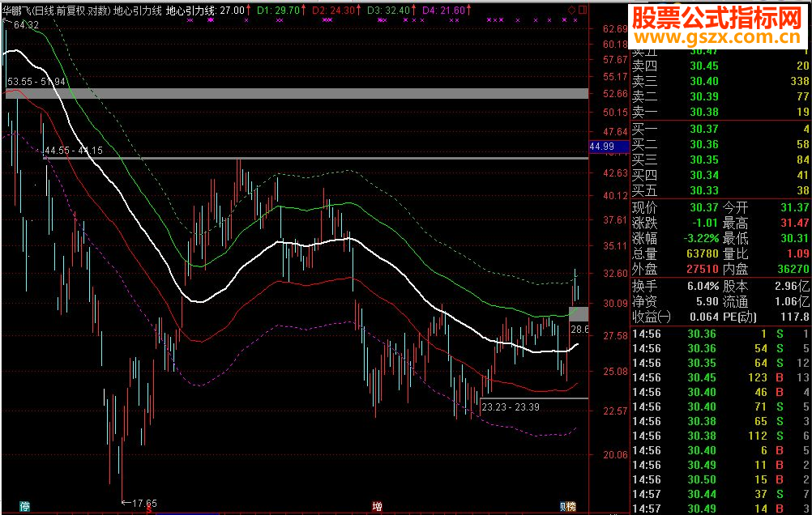
Task: Click the 最低 30.31 low value
Action: coord(795,239)
